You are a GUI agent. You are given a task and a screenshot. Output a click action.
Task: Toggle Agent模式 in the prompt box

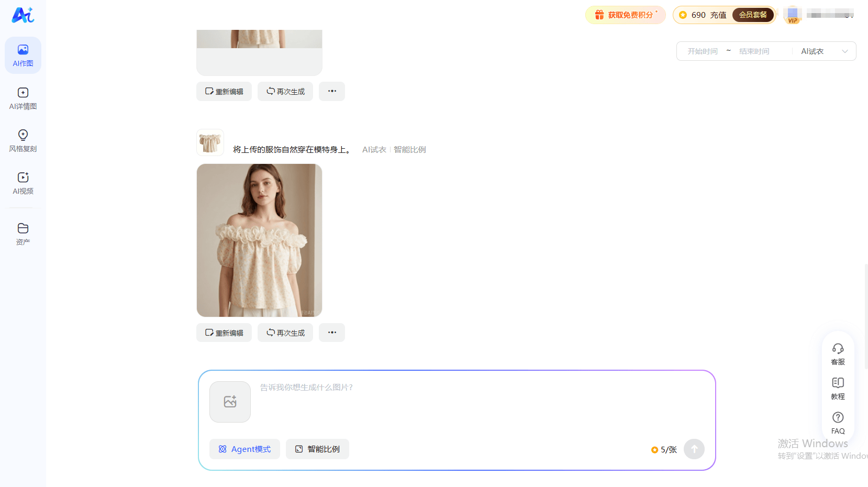(244, 449)
